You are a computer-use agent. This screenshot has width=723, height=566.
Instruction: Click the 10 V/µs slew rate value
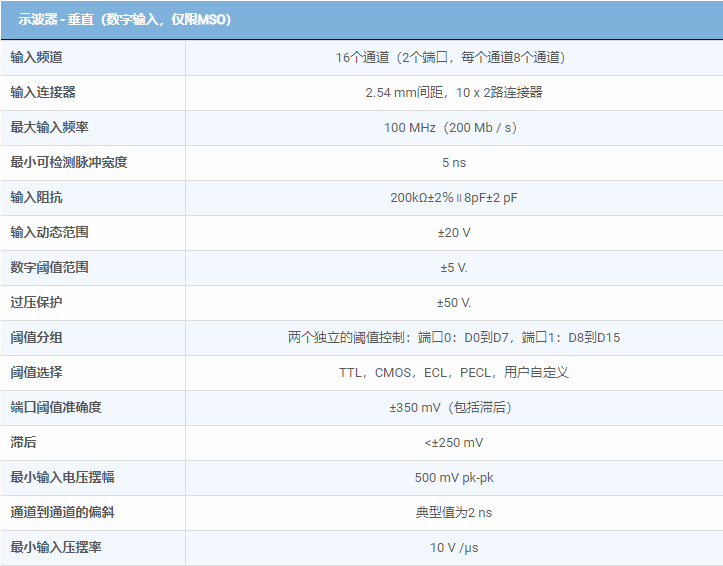click(x=453, y=547)
